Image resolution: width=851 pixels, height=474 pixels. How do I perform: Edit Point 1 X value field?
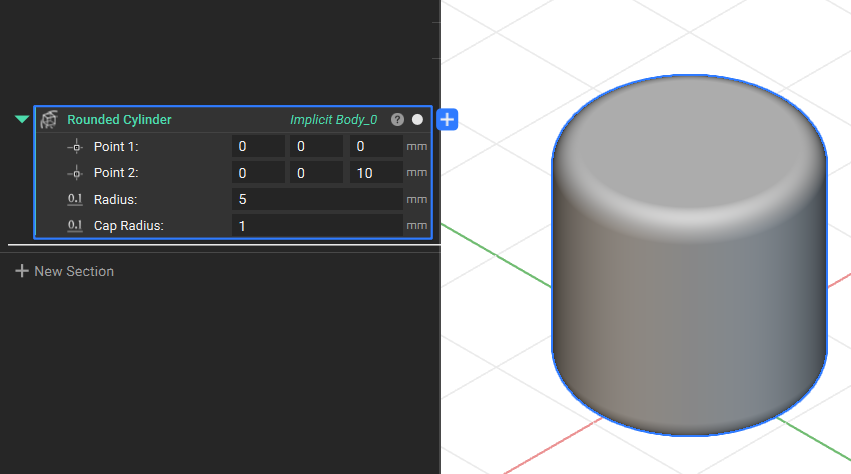(258, 147)
